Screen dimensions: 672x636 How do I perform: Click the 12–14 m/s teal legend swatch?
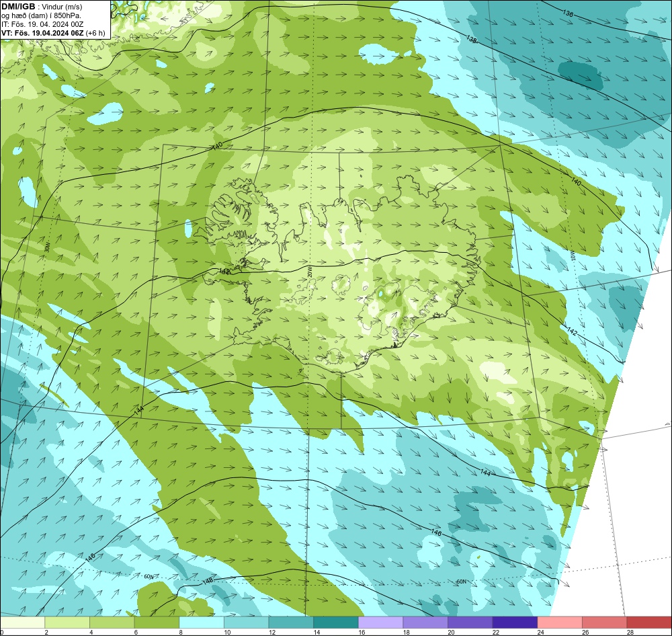[x=291, y=623]
